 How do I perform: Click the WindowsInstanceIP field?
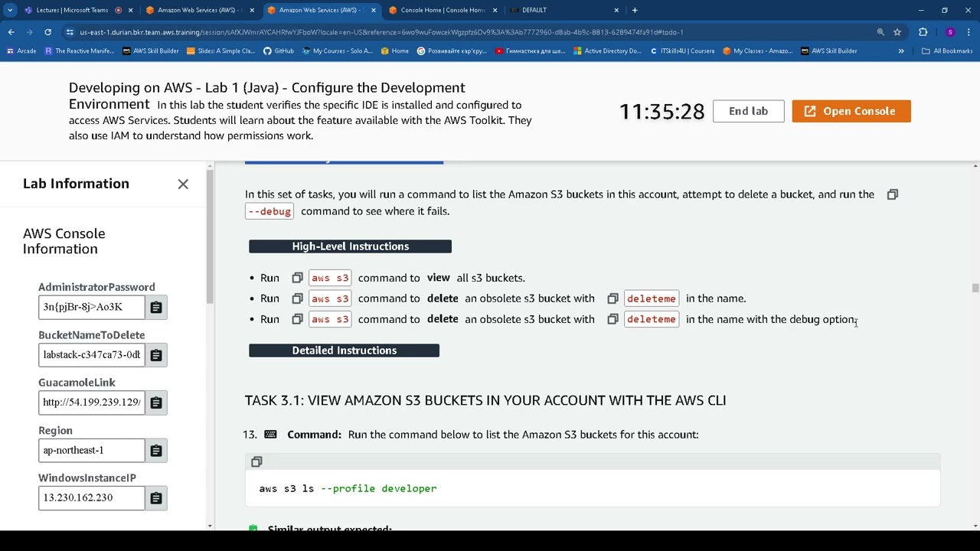click(91, 498)
